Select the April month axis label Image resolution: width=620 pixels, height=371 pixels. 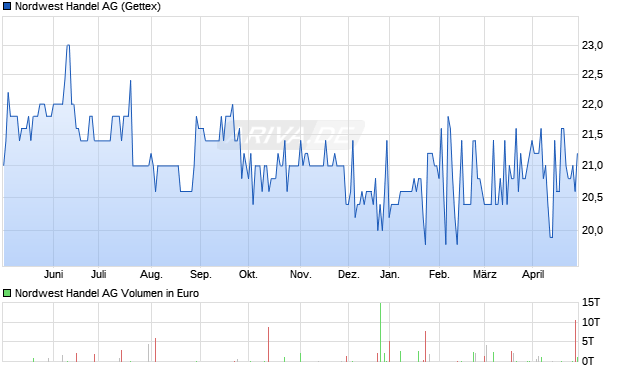point(533,274)
